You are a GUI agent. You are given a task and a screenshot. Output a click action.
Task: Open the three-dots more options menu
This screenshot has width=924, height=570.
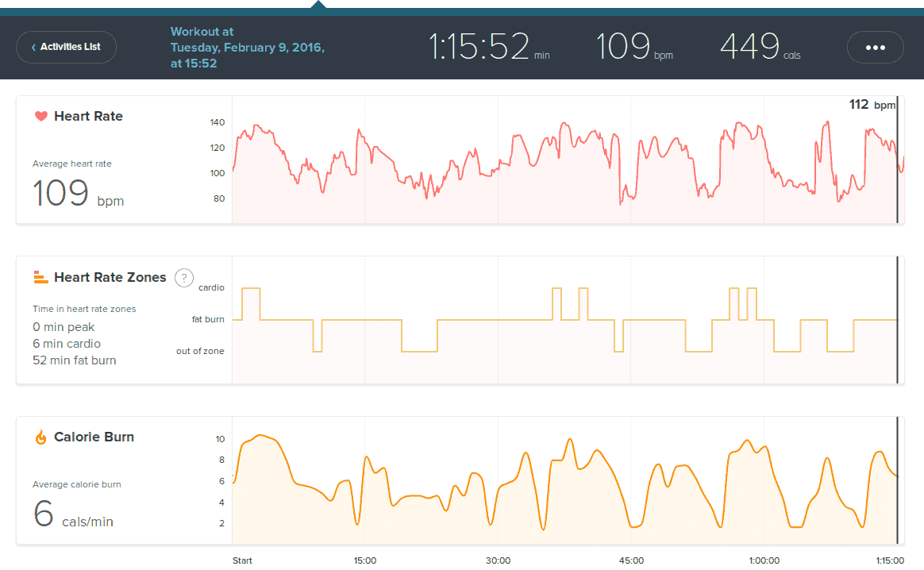pos(875,48)
